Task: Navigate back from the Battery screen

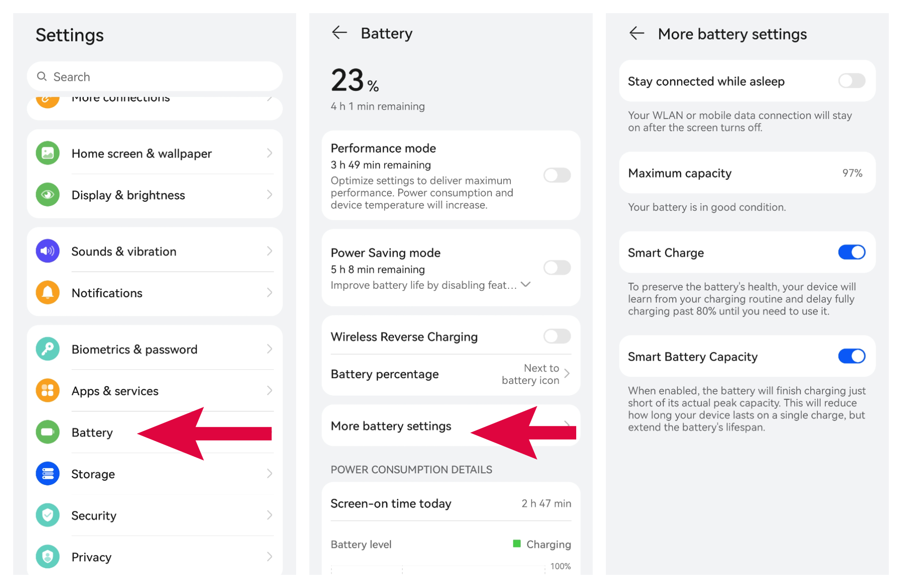Action: pos(339,32)
